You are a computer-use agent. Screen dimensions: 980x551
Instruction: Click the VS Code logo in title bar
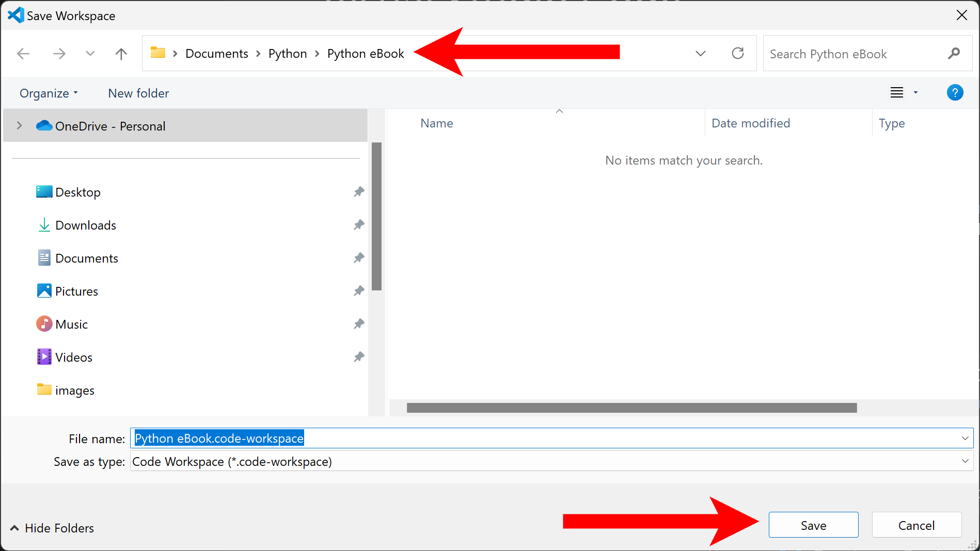16,15
